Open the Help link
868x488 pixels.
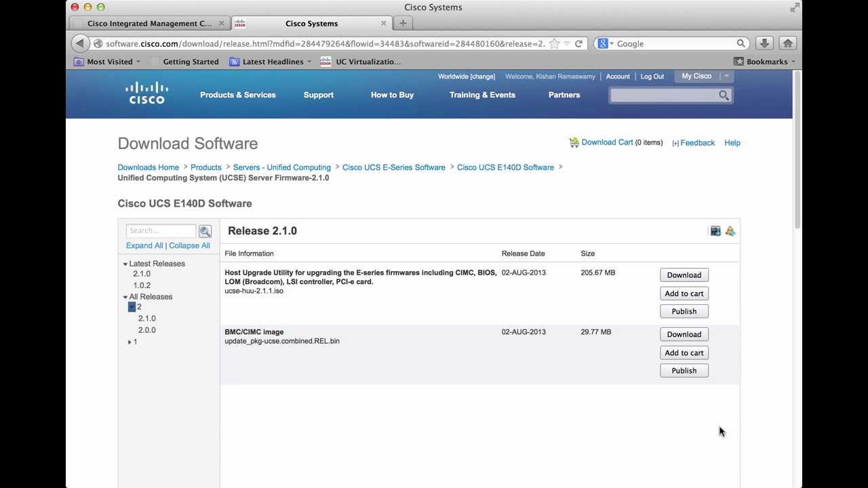(732, 143)
